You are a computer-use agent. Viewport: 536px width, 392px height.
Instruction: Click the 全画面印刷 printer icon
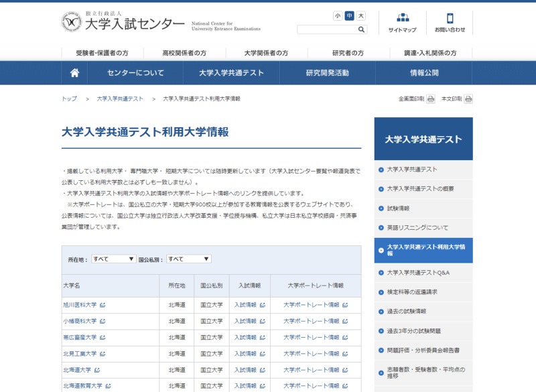pyautogui.click(x=431, y=99)
